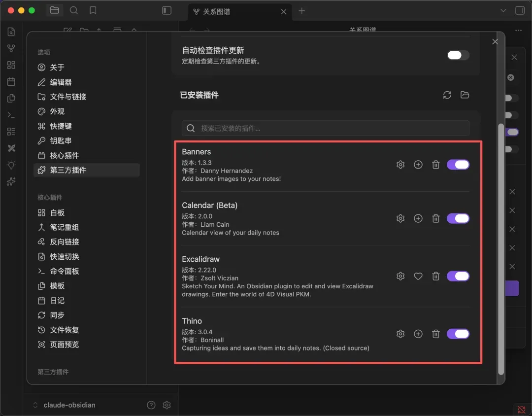Click the plus icon for Calendar (Beta)
Viewport: 532px width, 416px height.
[x=418, y=218]
